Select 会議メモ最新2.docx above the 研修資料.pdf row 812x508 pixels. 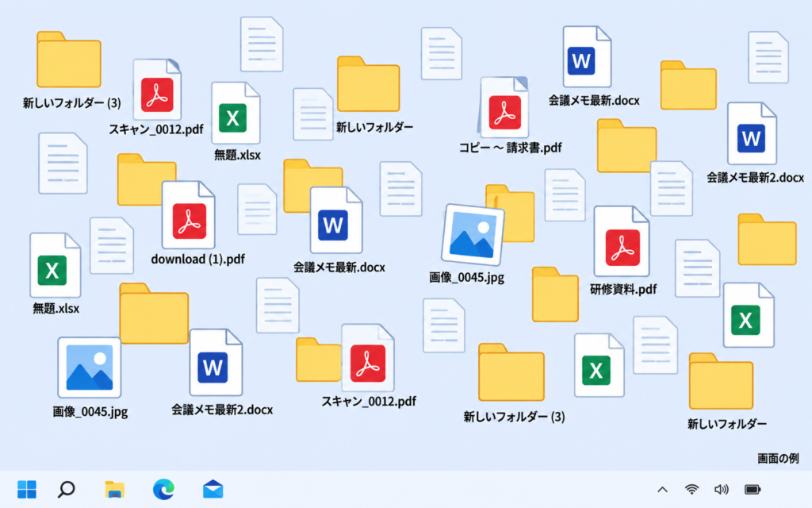[752, 133]
